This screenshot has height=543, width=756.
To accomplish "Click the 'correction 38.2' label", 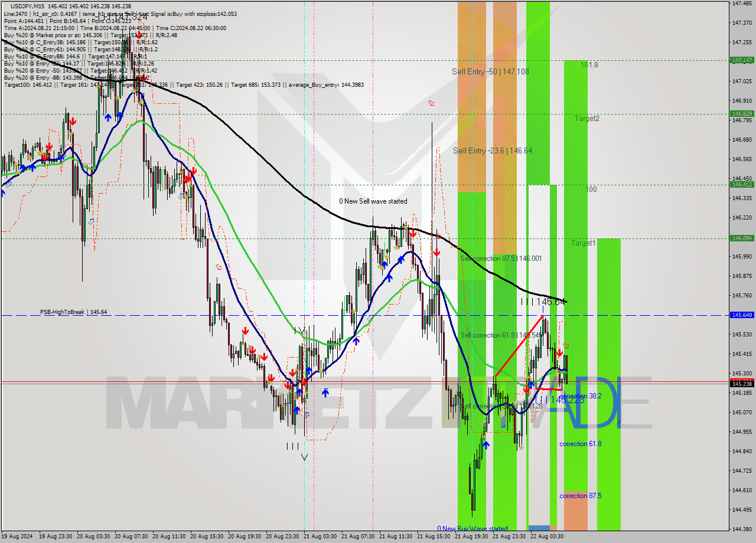I will (581, 396).
